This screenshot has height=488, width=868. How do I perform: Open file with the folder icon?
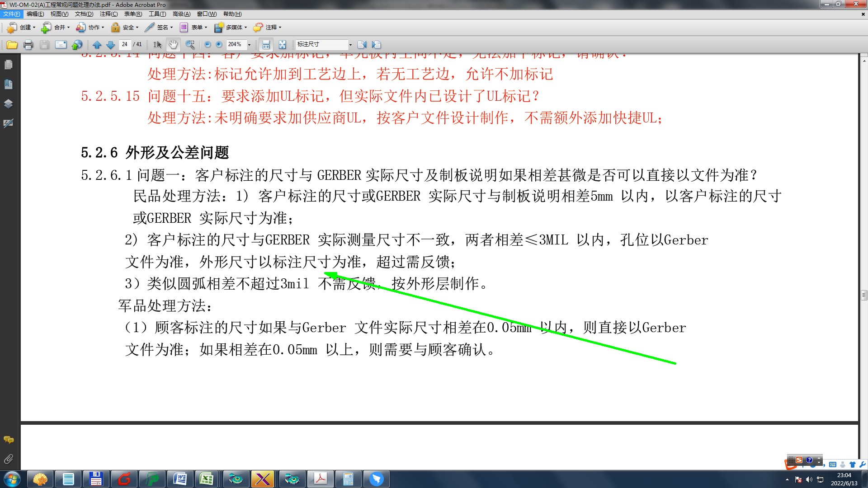[12, 45]
